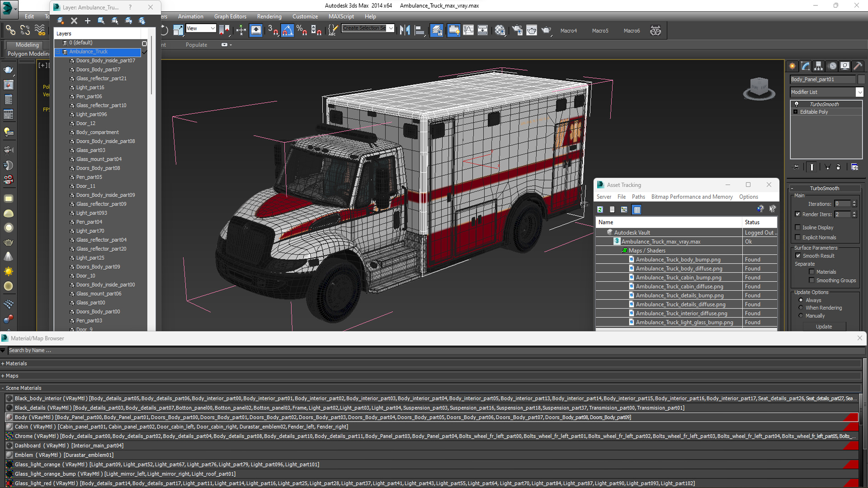Screen dimensions: 868x488
Task: Click table view icon in Asset Tracking
Action: coord(637,210)
